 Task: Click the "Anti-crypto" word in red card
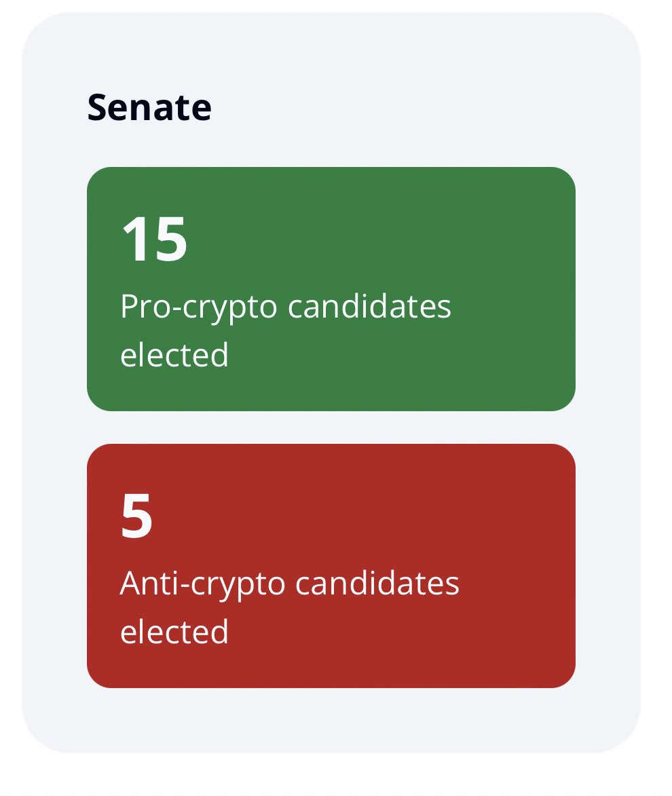coord(202,584)
